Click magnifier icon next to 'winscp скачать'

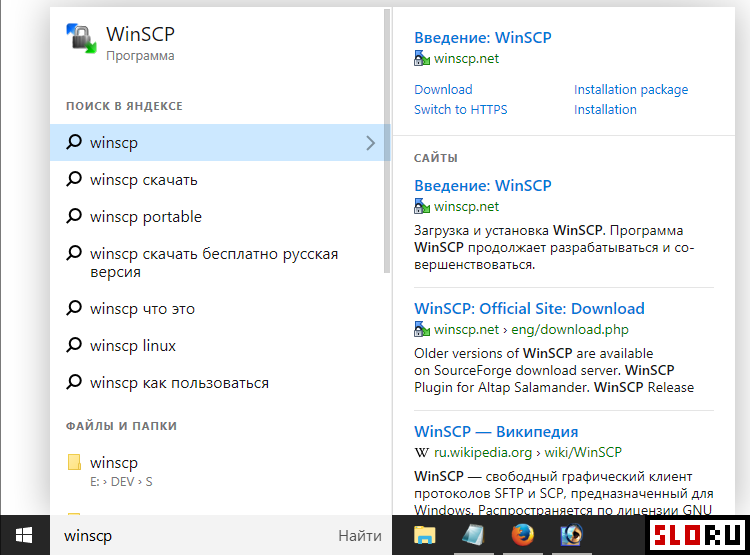[x=74, y=179]
